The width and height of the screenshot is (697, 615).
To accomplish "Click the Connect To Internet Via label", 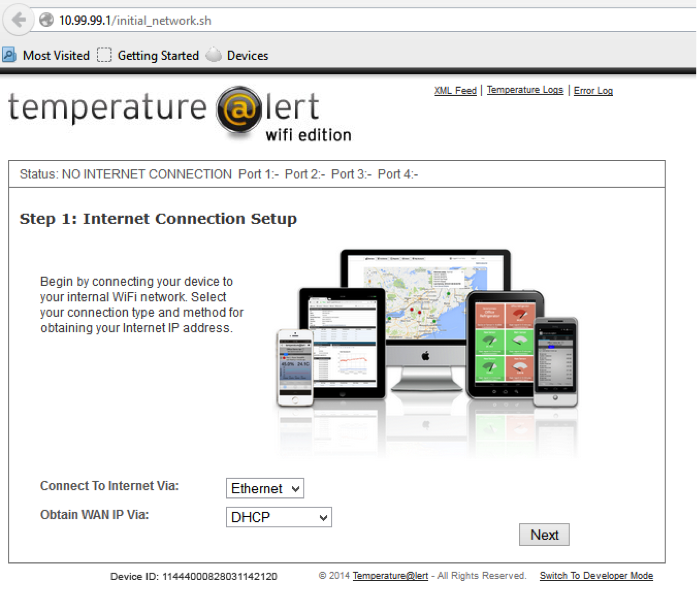I will [x=109, y=486].
